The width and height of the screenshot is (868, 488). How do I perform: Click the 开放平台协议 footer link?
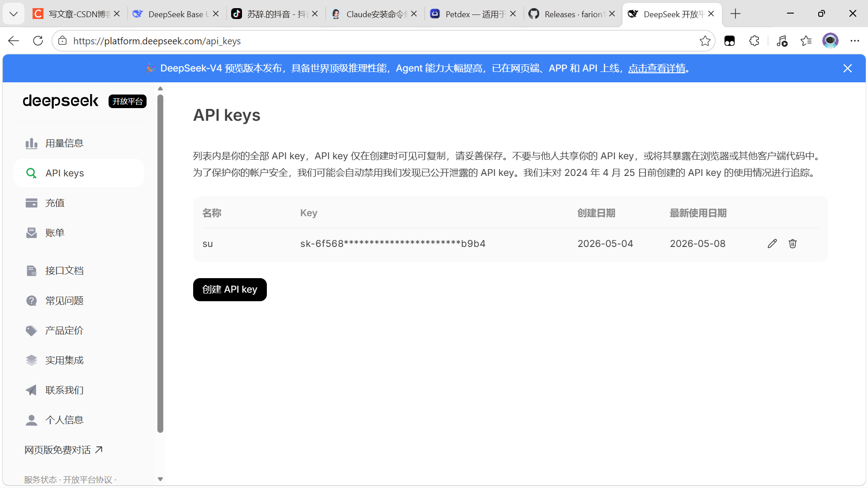click(87, 479)
